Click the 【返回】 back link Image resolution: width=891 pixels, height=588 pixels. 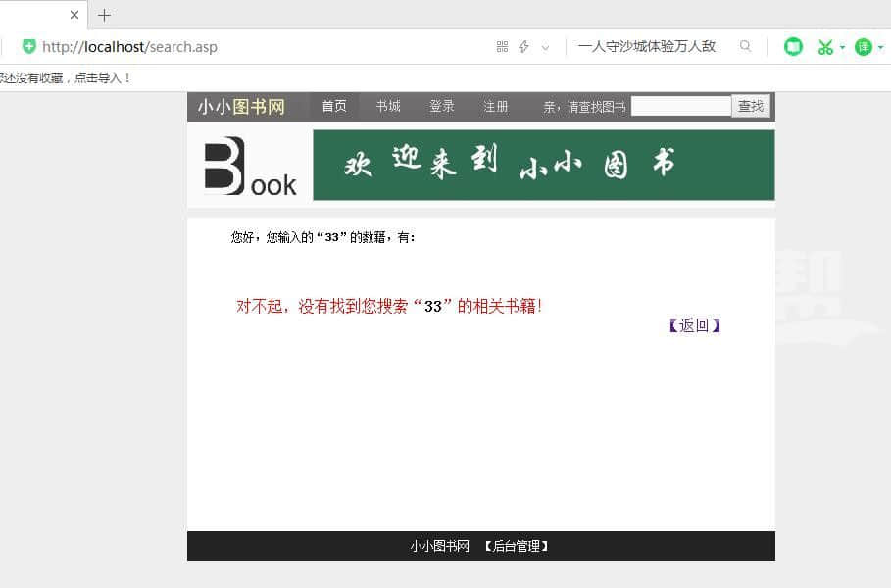(x=694, y=325)
